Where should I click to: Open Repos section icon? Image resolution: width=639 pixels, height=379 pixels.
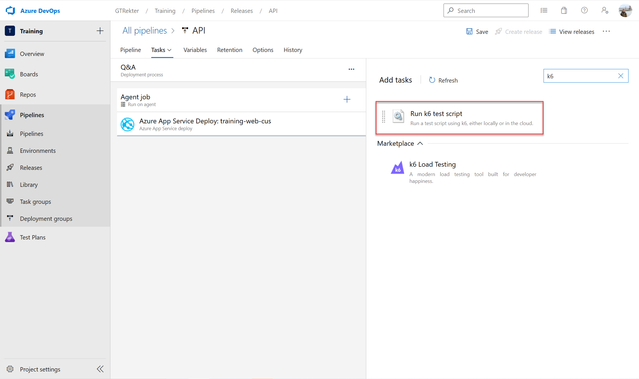(10, 95)
